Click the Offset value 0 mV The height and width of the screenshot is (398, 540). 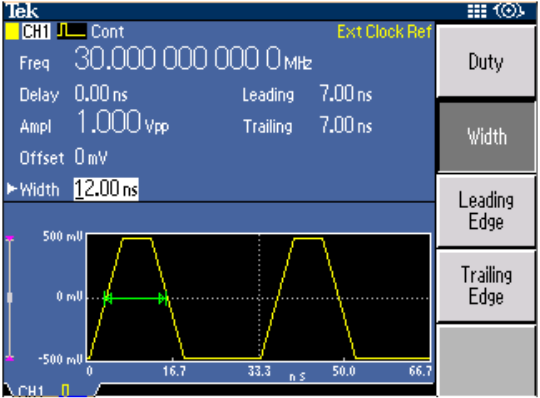click(91, 157)
